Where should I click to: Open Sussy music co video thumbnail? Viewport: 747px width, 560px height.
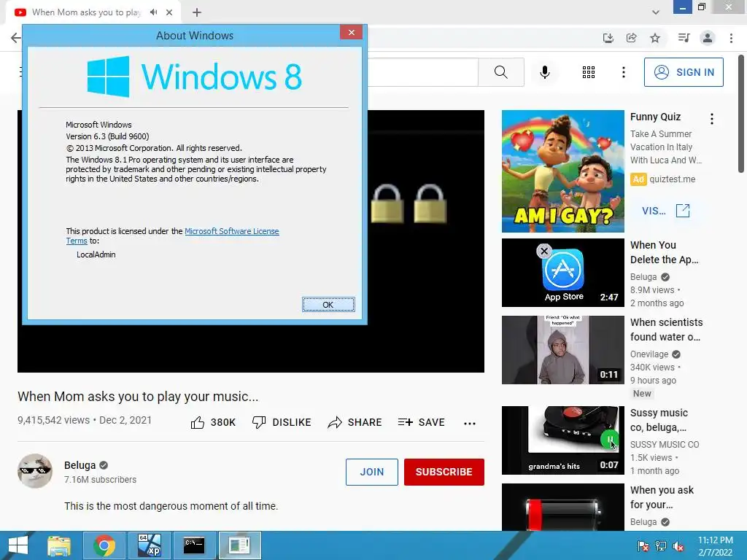pos(562,440)
